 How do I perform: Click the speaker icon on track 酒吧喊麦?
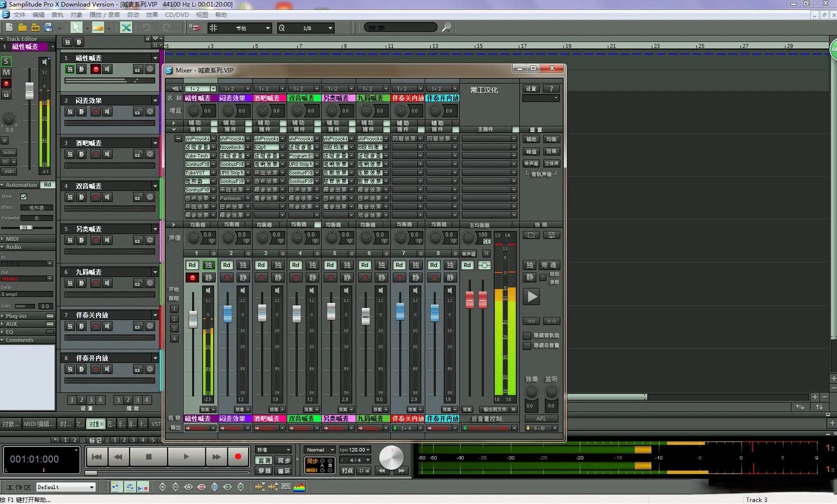(107, 154)
